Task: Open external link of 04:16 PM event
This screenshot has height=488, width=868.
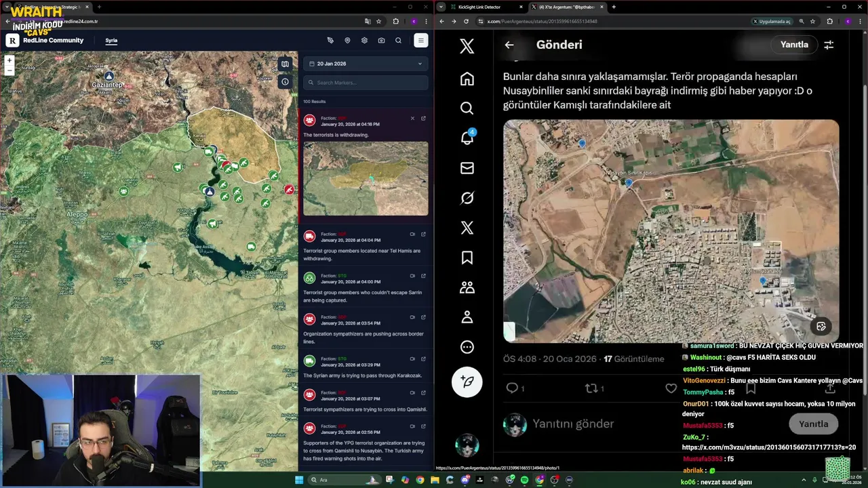Action: coord(423,118)
